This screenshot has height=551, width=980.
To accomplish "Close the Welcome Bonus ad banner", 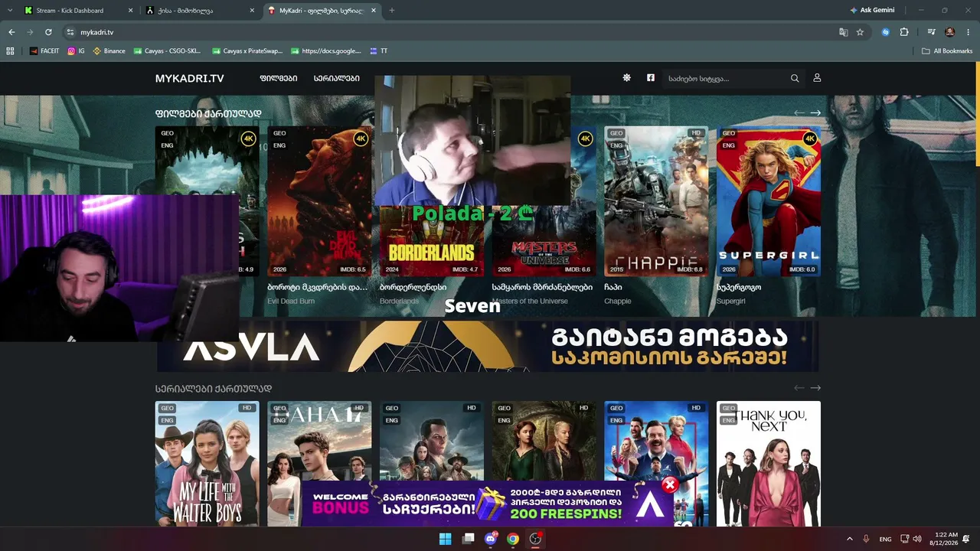I will point(670,484).
